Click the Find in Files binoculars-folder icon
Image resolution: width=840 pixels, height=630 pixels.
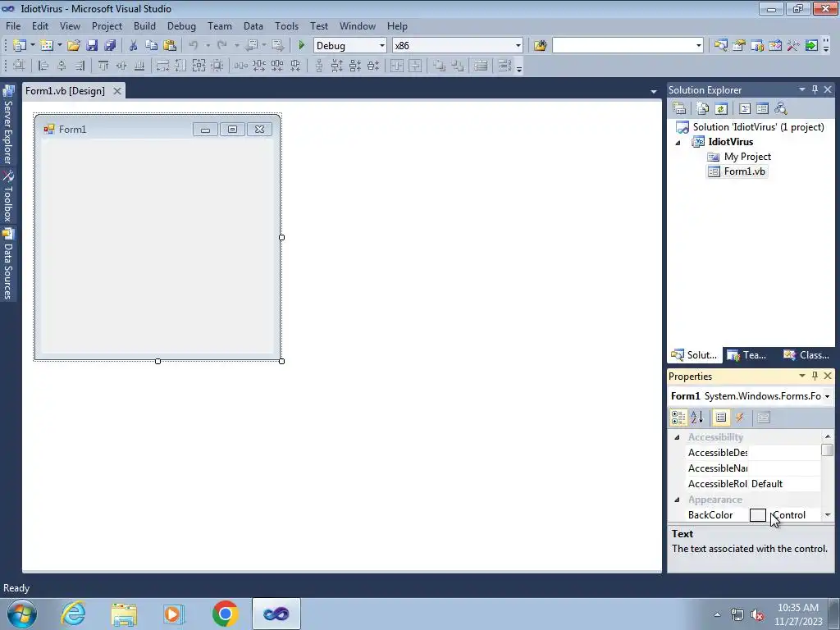[x=540, y=46]
